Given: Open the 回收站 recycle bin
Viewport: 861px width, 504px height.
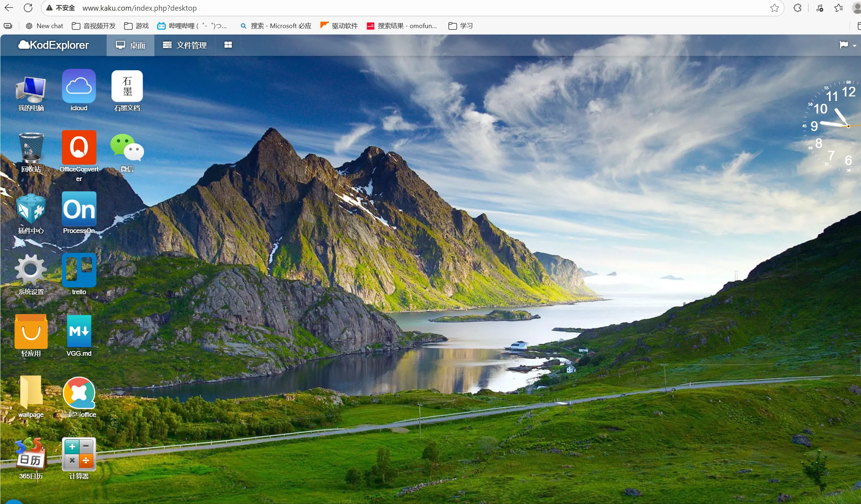Looking at the screenshot, I should 31,148.
